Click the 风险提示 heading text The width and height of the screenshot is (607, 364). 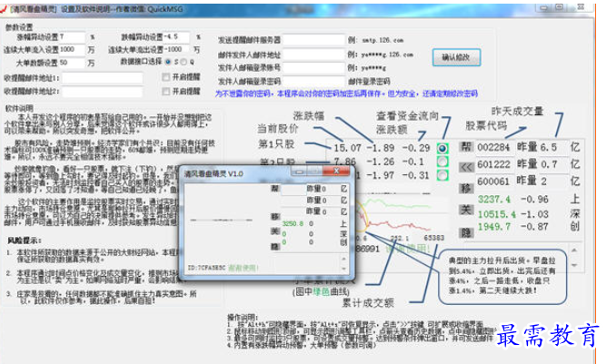24,241
